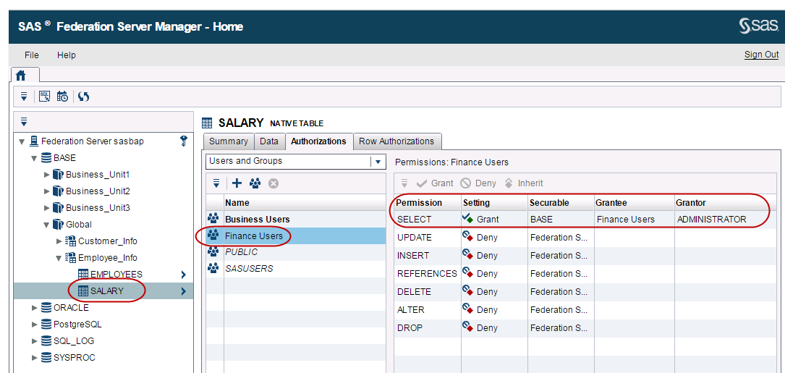Click the PostgreSQL database icon
Image resolution: width=796 pixels, height=384 pixels.
point(46,324)
